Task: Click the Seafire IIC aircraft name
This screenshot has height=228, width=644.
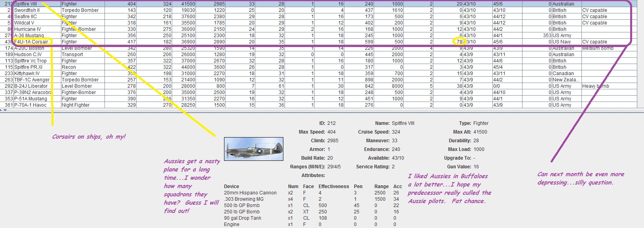Action: [x=26, y=17]
